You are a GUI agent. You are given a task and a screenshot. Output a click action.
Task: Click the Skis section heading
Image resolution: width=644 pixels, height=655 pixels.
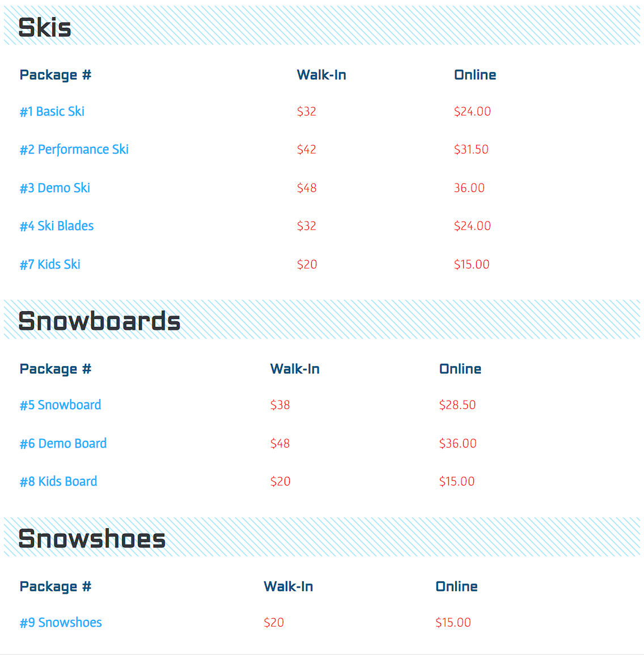(45, 28)
